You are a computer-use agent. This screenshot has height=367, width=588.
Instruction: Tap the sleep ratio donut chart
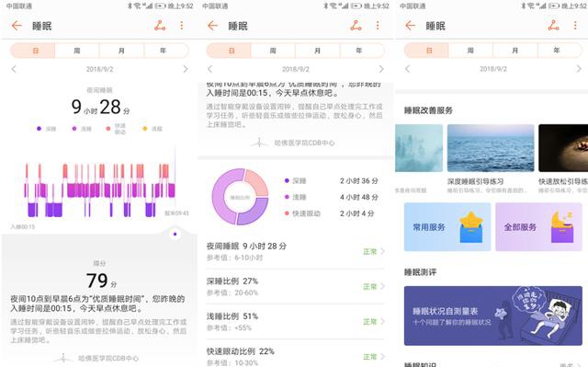coord(240,197)
